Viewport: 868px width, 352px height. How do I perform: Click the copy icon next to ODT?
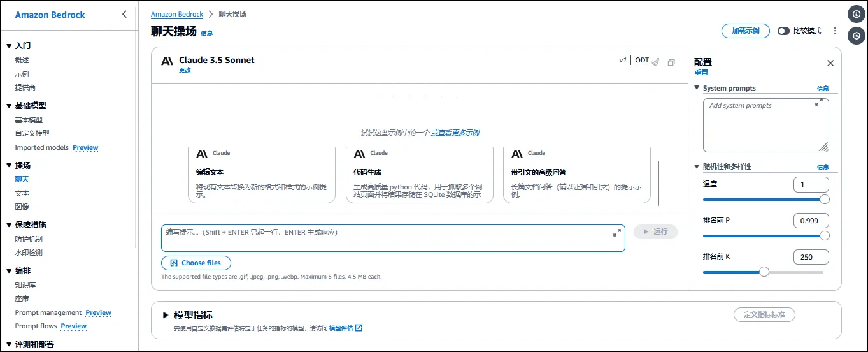(671, 62)
